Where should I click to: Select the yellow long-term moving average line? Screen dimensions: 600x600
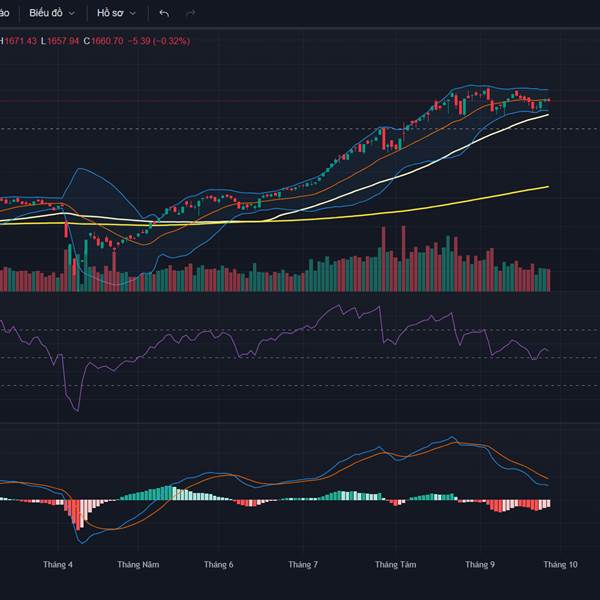[450, 201]
